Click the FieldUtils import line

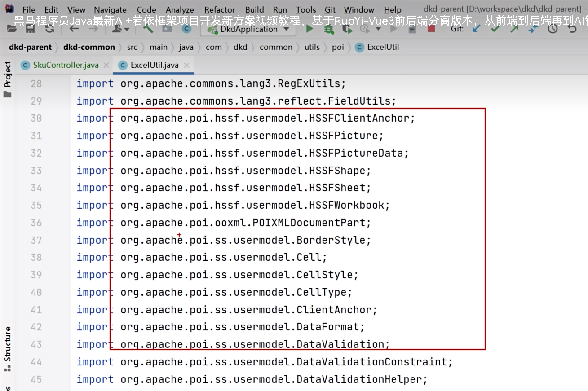click(237, 101)
